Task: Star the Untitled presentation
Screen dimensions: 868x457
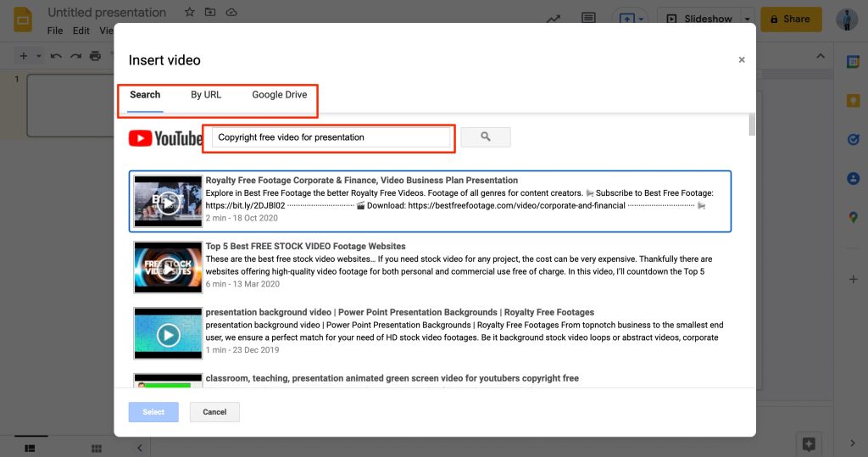Action: click(189, 12)
